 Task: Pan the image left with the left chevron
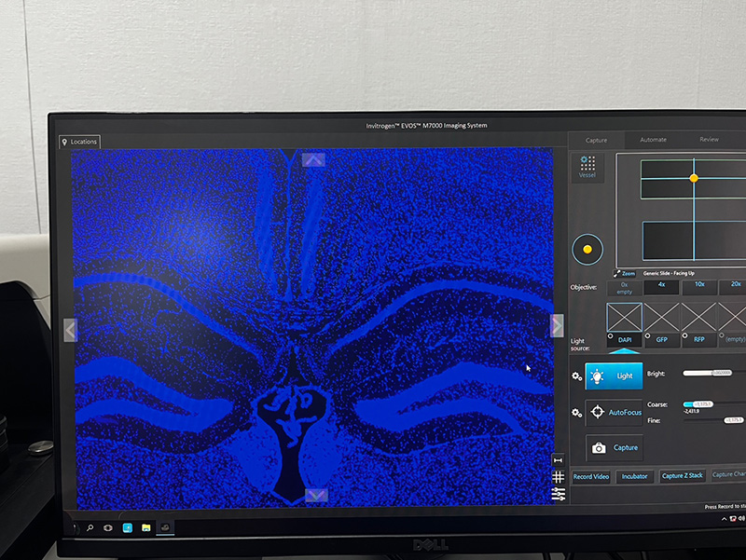(70, 329)
